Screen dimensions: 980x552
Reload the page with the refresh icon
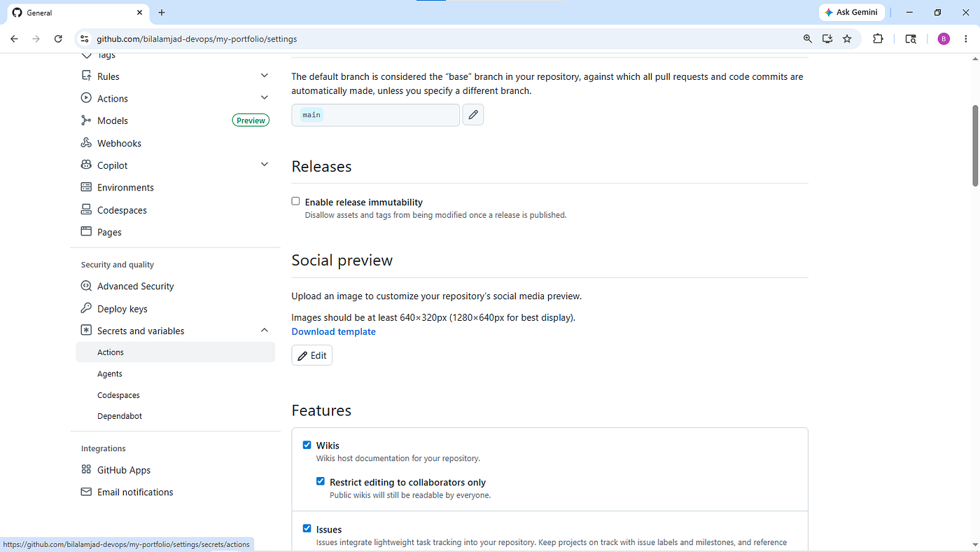pos(58,39)
